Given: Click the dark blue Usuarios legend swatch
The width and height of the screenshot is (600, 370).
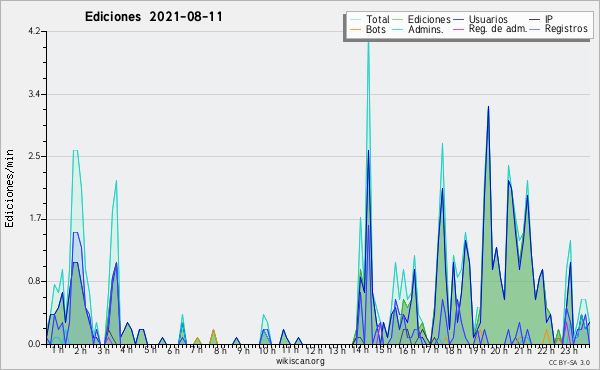Looking at the screenshot, I should tap(458, 20).
